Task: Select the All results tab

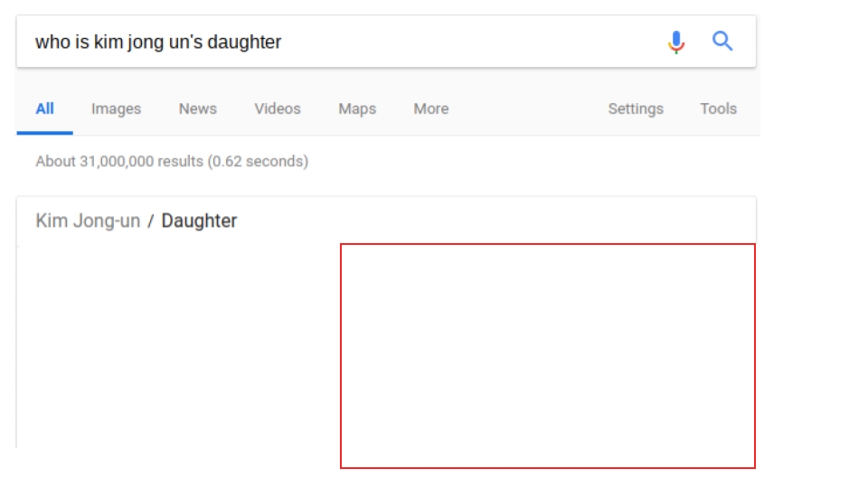Action: tap(45, 109)
